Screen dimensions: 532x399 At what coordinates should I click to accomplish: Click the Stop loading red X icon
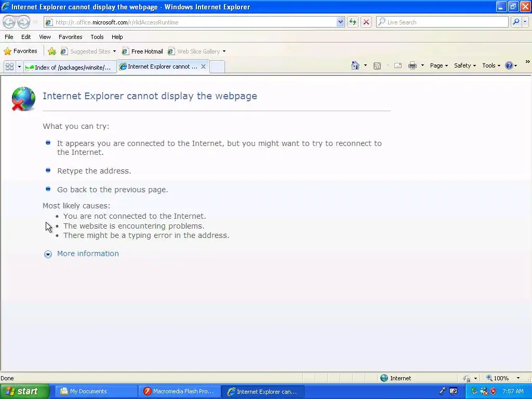coord(366,22)
